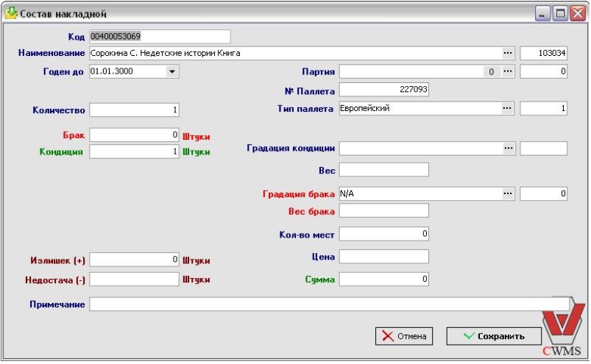Click the Примечание text field
This screenshot has height=364, width=591.
pyautogui.click(x=329, y=304)
